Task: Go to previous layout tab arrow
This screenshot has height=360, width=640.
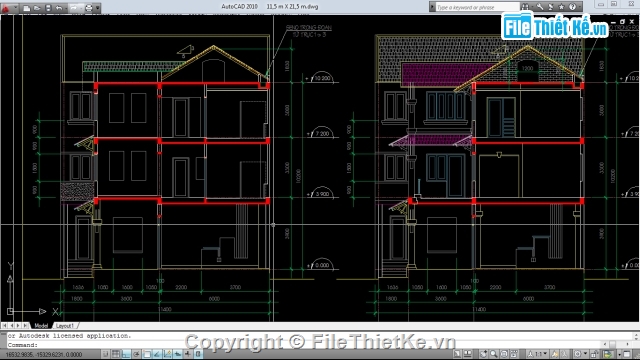Action: [x=11, y=326]
